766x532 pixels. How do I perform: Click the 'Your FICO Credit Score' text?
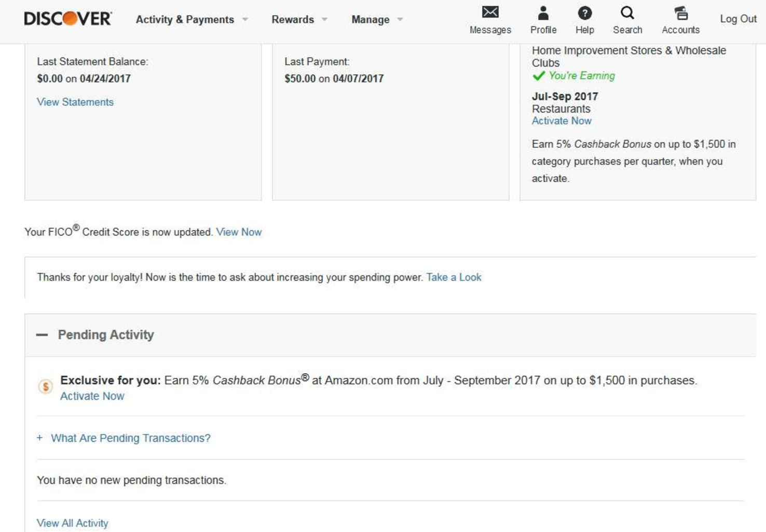[x=119, y=231]
